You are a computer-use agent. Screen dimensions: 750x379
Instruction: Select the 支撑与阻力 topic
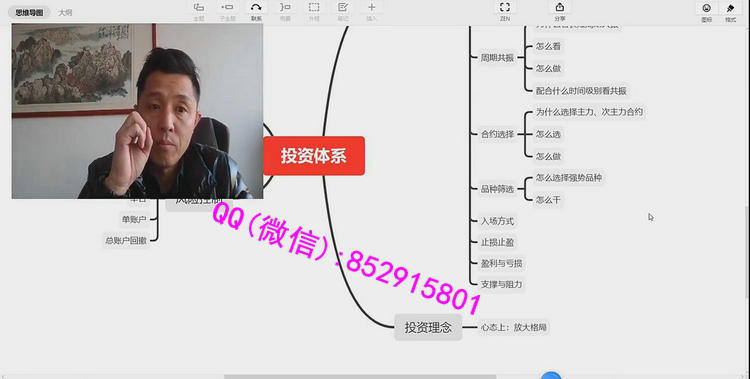pos(501,284)
